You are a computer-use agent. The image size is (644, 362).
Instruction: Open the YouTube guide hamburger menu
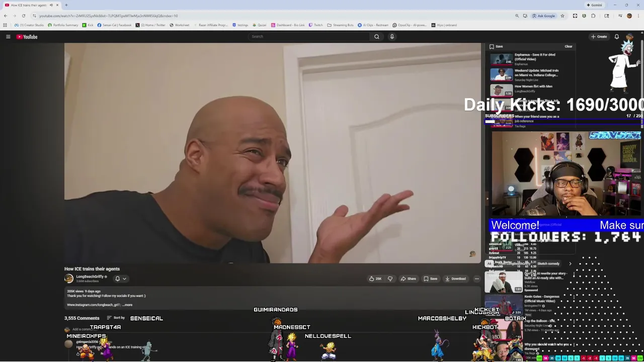8,37
